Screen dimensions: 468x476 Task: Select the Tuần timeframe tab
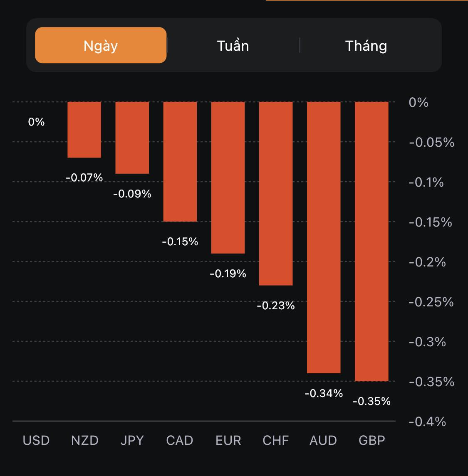[233, 45]
